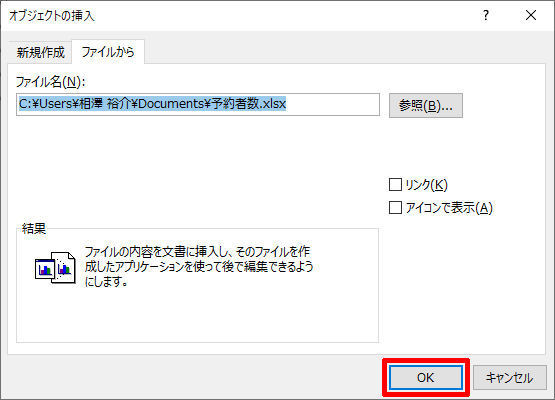
Task: Select the ファイルから tab
Action: click(x=108, y=52)
